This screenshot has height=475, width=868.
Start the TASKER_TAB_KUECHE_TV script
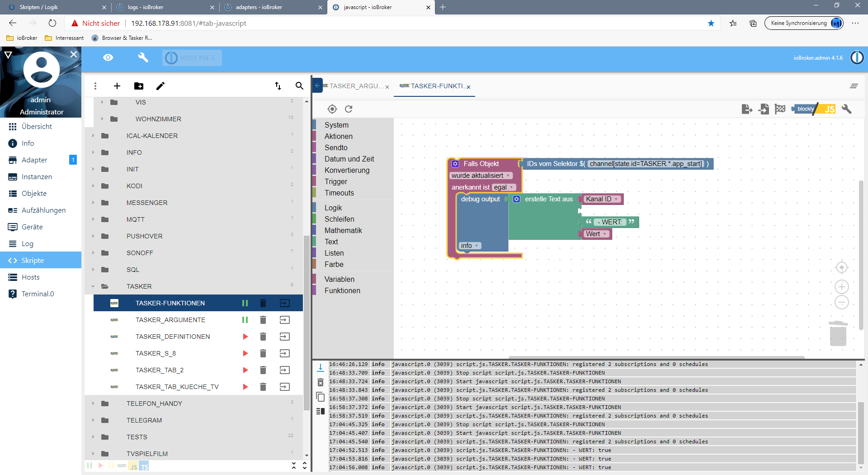(245, 387)
